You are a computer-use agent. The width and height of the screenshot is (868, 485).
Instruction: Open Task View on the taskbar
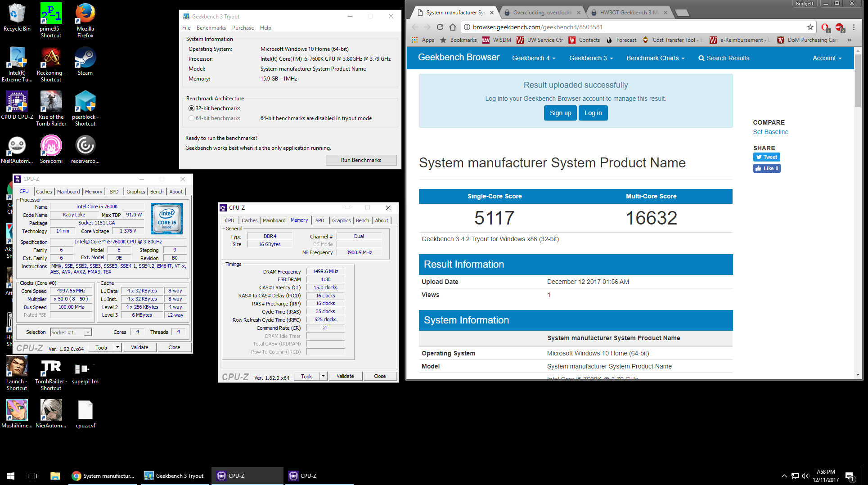[32, 476]
